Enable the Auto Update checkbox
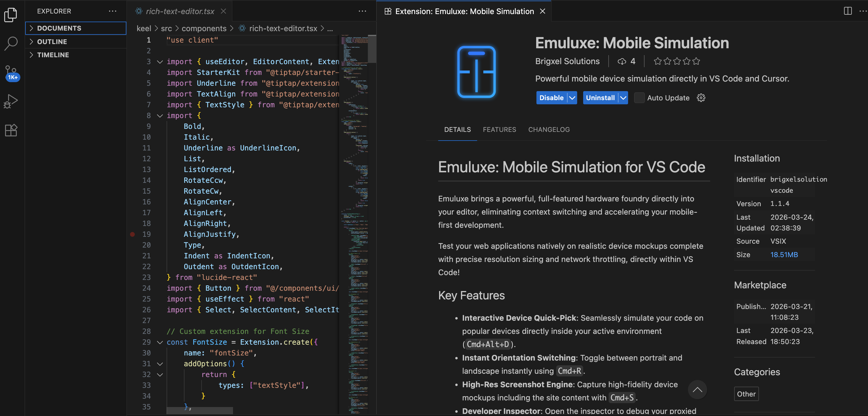868x416 pixels. 639,98
